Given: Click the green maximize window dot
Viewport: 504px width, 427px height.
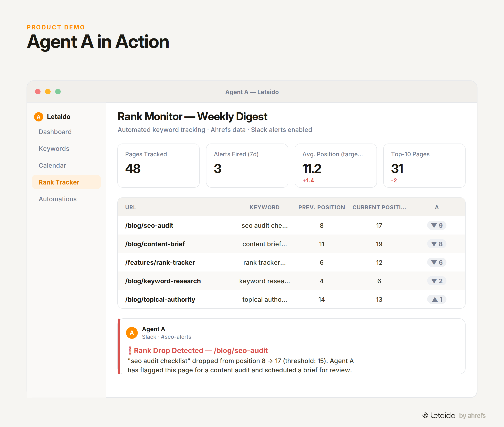Looking at the screenshot, I should [58, 92].
